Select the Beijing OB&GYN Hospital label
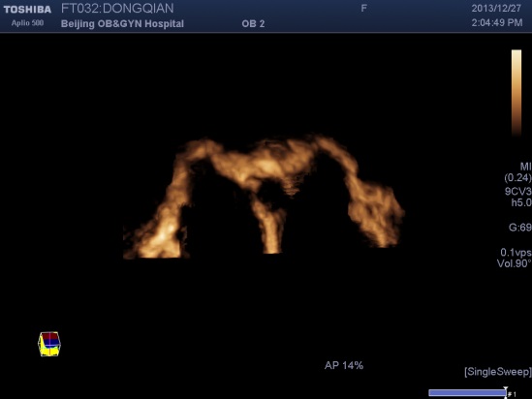This screenshot has height=399, width=532. [x=122, y=24]
